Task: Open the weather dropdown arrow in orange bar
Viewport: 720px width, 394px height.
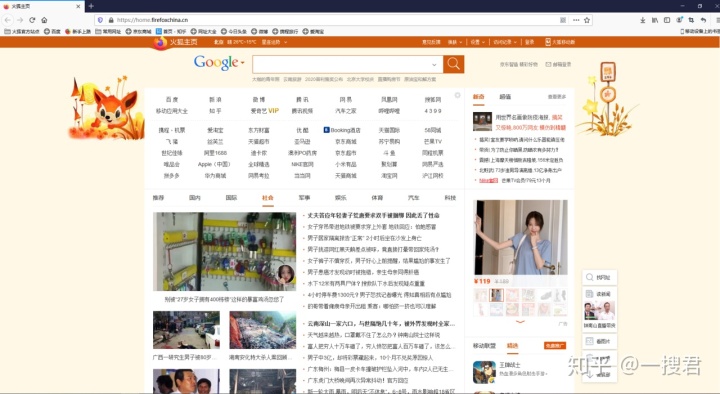Action: click(x=285, y=42)
